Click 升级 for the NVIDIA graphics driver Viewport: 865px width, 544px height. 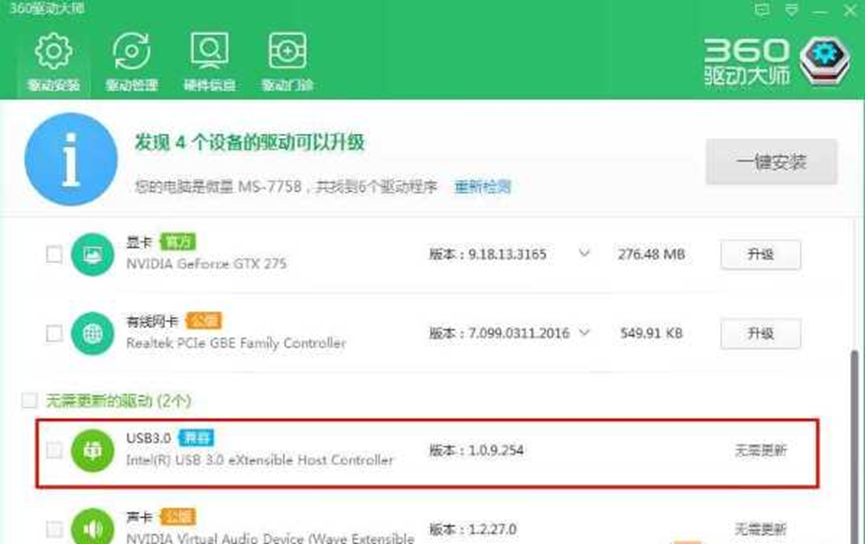point(760,254)
